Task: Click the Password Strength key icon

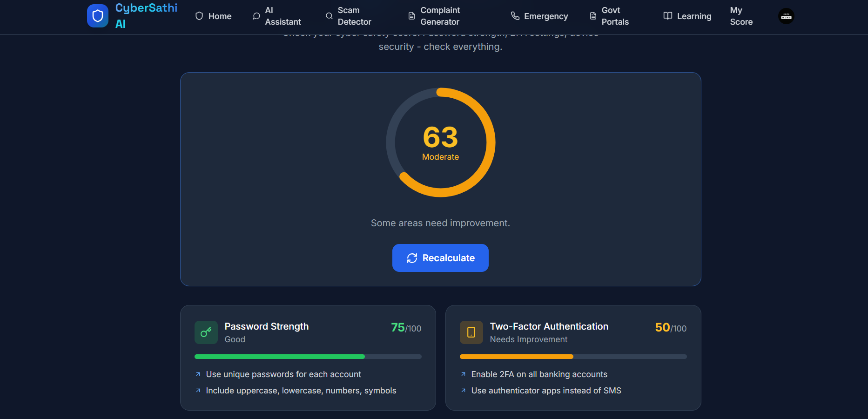Action: point(206,332)
